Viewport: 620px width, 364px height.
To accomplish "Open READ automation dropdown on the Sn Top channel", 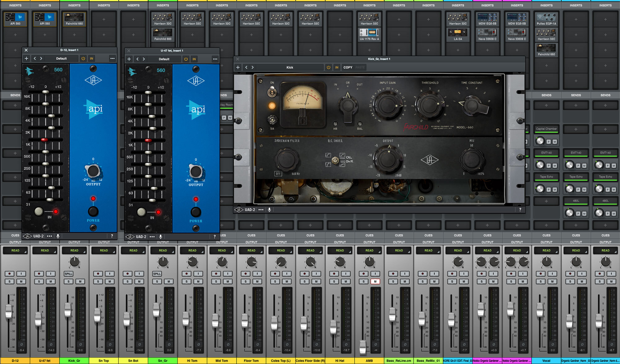I will tap(104, 251).
